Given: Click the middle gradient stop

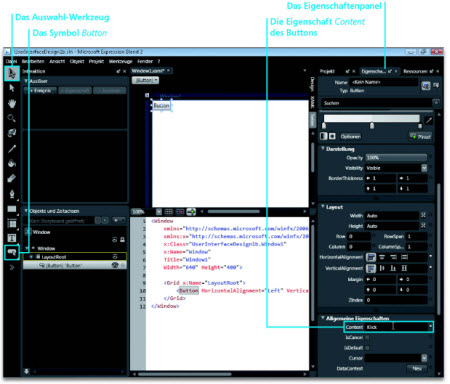Looking at the screenshot, I should coord(372,126).
